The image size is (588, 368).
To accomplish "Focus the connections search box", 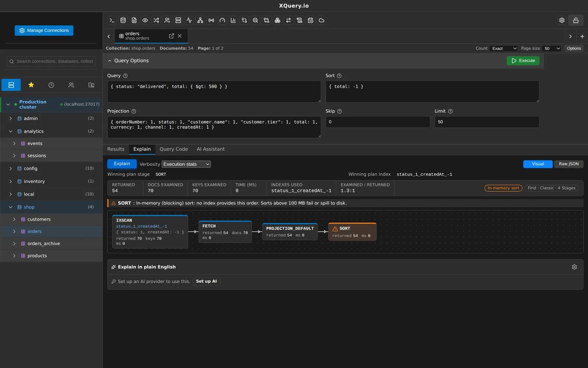I will (x=51, y=61).
